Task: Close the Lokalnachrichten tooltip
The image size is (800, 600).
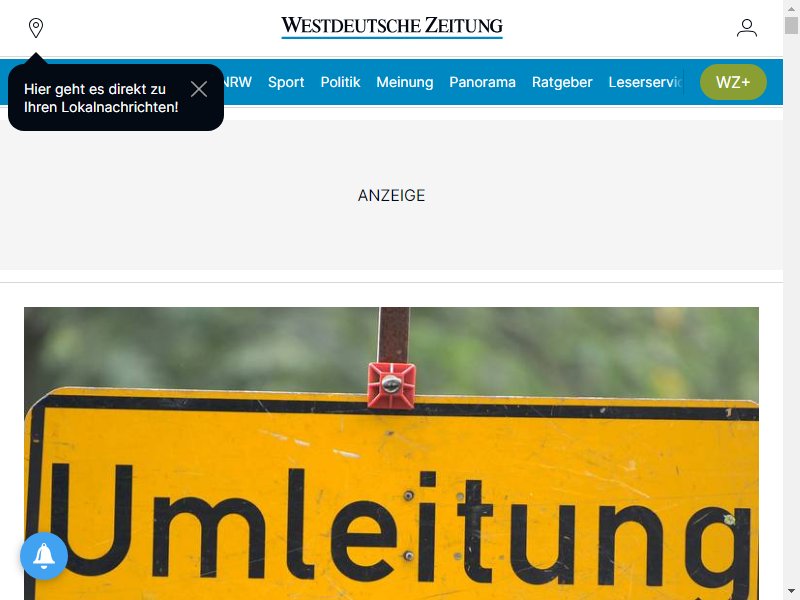Action: (x=199, y=89)
